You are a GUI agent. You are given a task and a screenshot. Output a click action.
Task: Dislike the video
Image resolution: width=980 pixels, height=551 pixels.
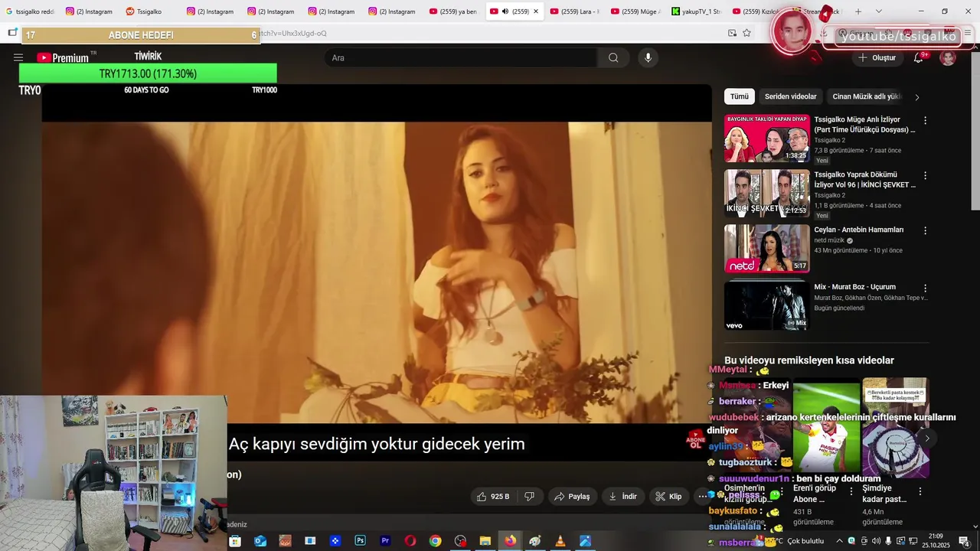[529, 497]
